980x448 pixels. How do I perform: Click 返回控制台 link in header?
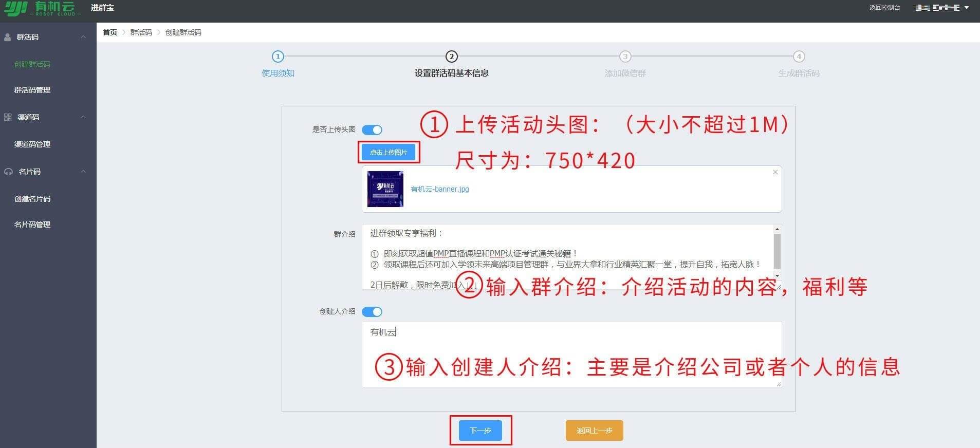[884, 8]
